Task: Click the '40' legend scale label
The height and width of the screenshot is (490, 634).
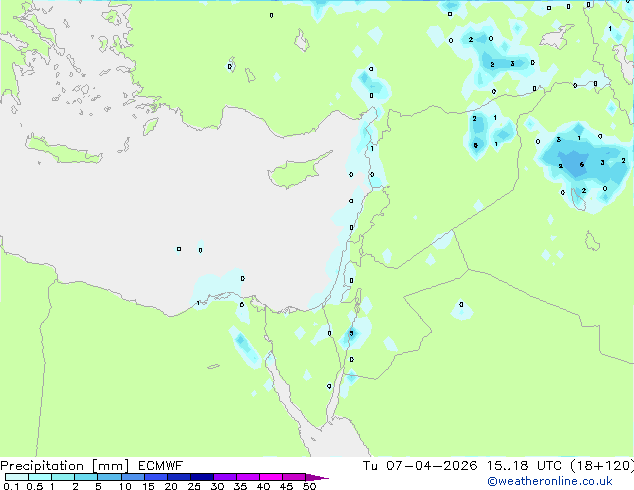Action: [x=263, y=486]
